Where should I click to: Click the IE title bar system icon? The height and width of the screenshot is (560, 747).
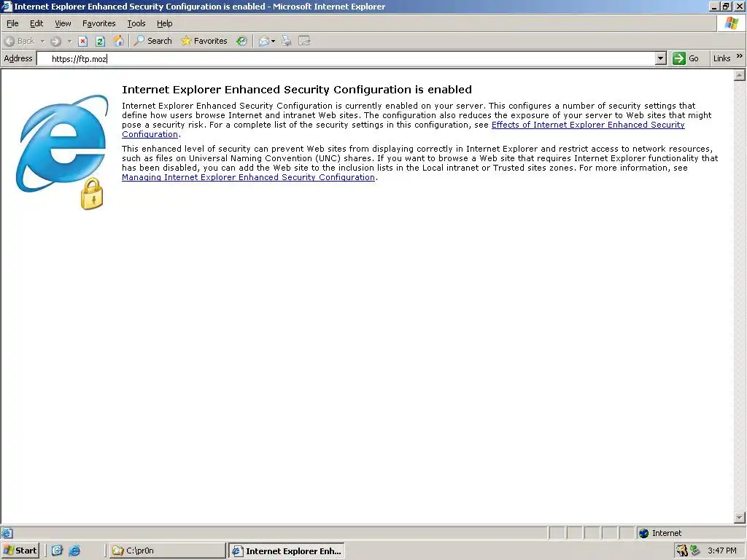click(7, 6)
